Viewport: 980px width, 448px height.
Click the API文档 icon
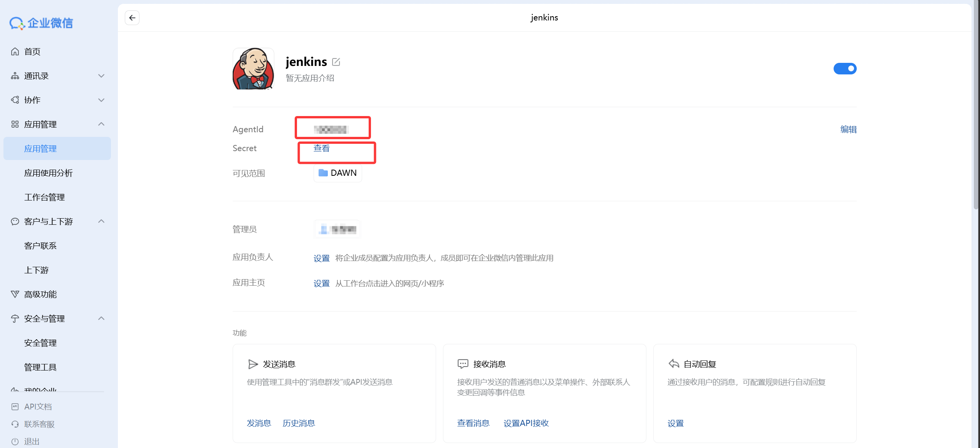15,407
